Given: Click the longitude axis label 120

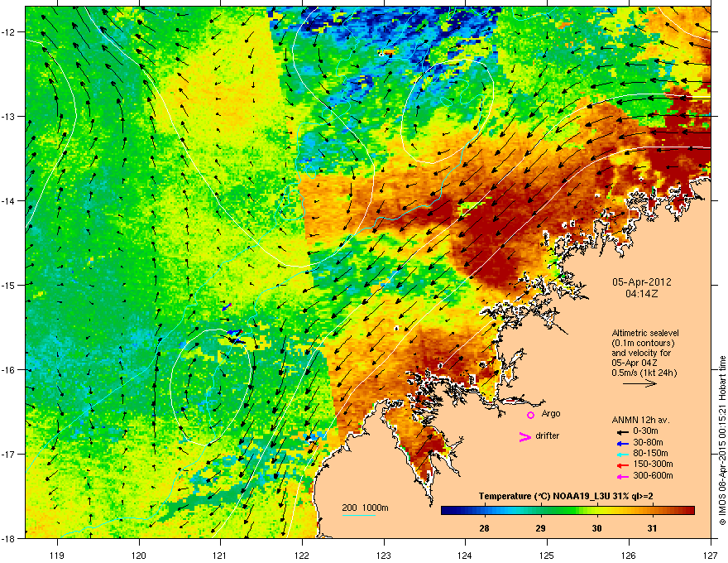Looking at the screenshot, I should tap(139, 555).
